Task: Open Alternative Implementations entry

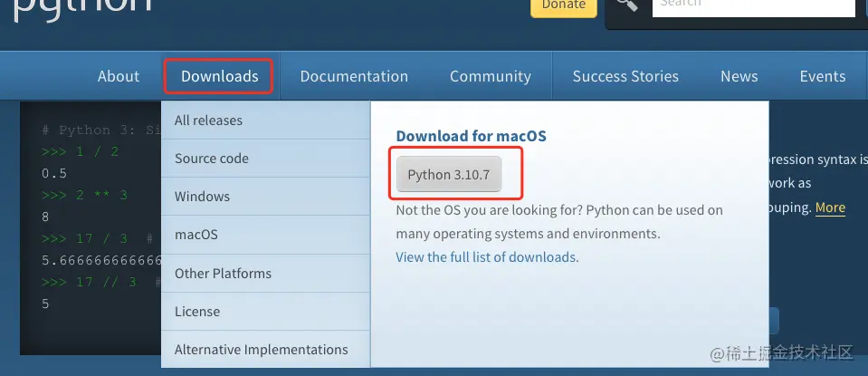Action: tap(266, 350)
